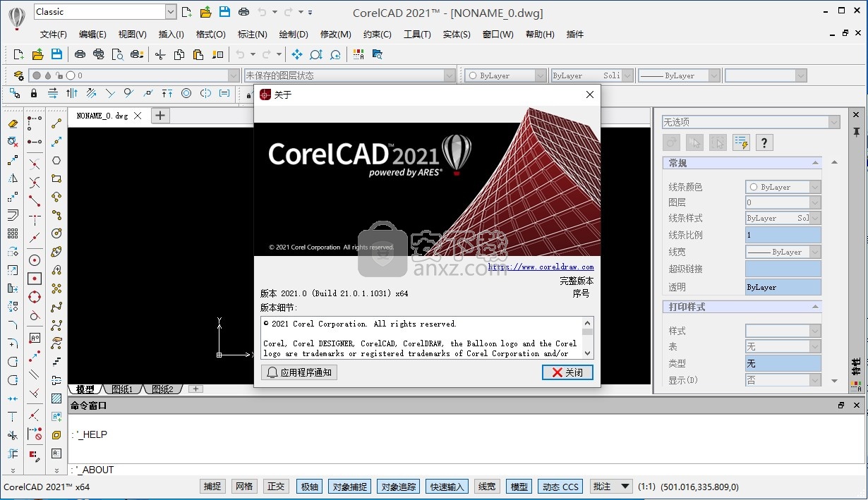Open the 视图(V) menu
This screenshot has width=868, height=500.
click(133, 34)
